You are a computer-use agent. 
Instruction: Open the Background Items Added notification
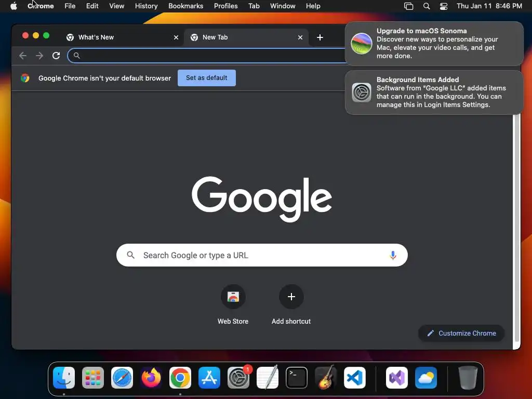coord(434,92)
